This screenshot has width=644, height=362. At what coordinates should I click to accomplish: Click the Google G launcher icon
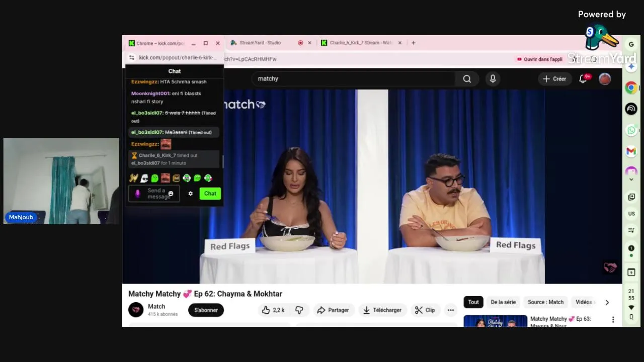click(631, 44)
